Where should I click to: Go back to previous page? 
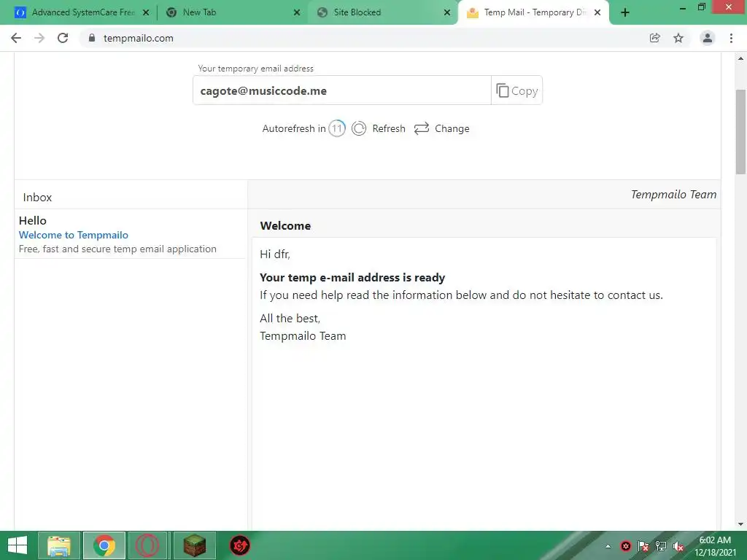tap(16, 38)
